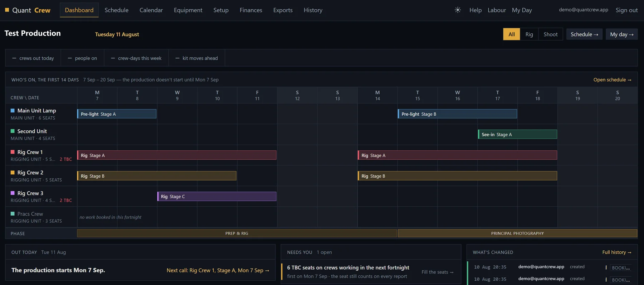This screenshot has height=285, width=644.
Task: Click the Monday 7 day column header
Action: click(97, 95)
